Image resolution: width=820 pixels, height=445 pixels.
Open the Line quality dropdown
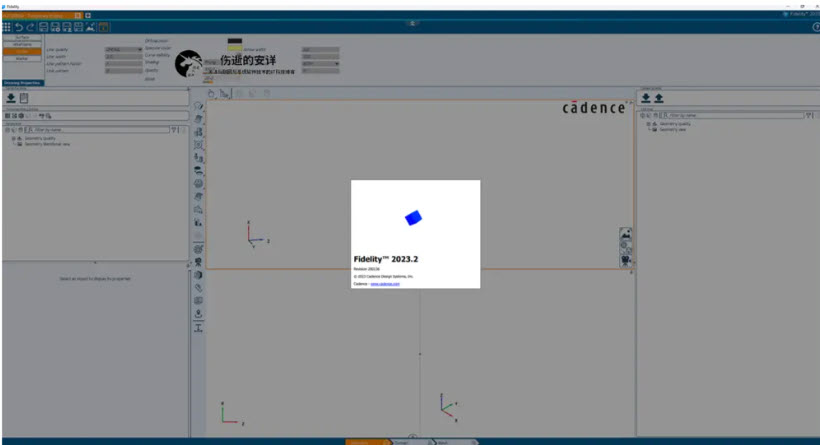coord(123,50)
